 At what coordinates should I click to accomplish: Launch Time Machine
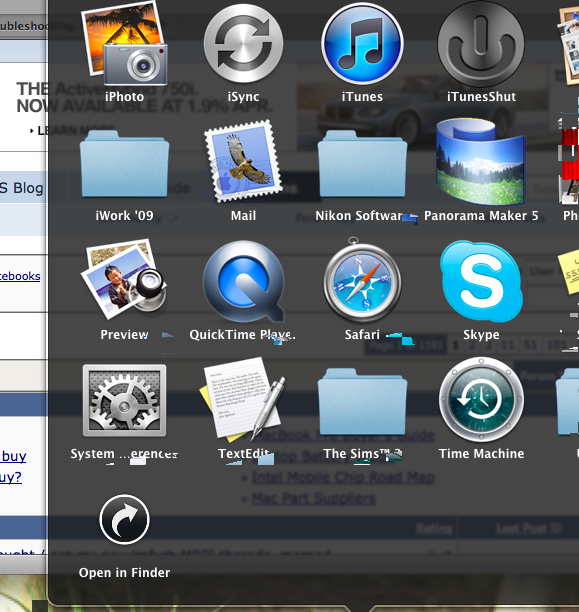pyautogui.click(x=481, y=400)
